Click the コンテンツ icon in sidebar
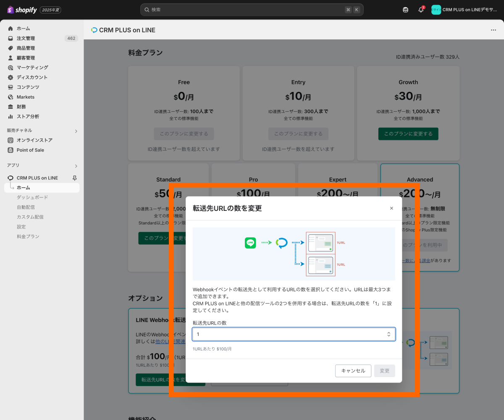 click(10, 87)
